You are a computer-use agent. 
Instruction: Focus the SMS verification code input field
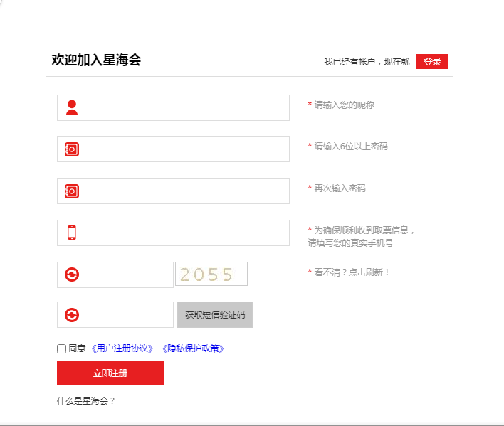(x=128, y=314)
